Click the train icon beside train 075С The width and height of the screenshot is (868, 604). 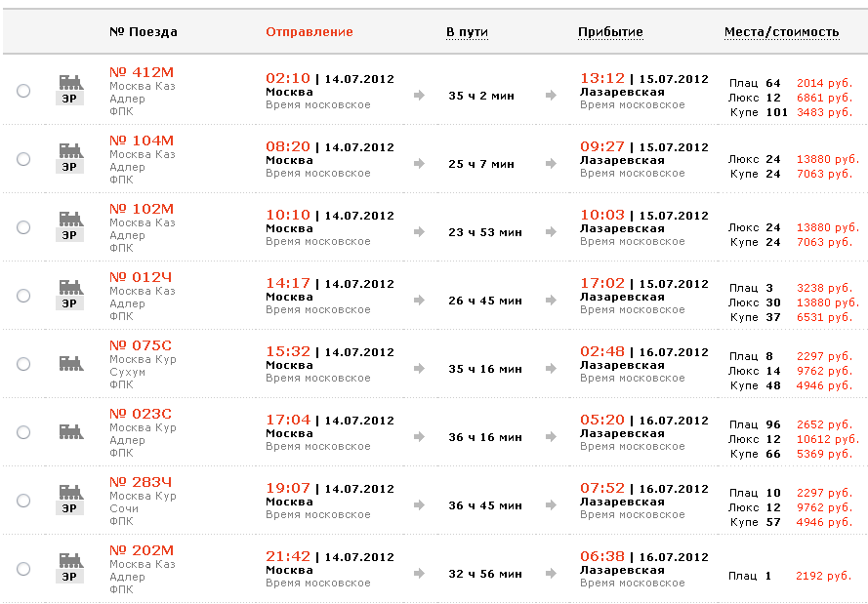(70, 363)
